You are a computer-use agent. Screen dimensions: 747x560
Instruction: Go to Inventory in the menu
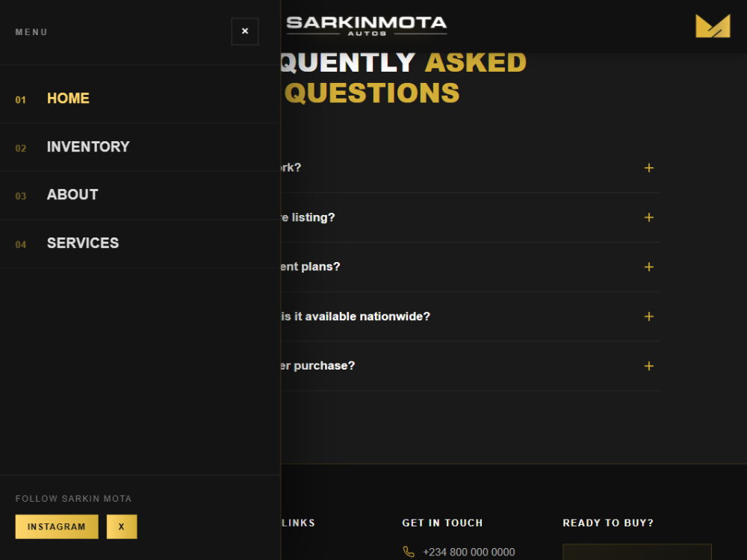point(88,146)
